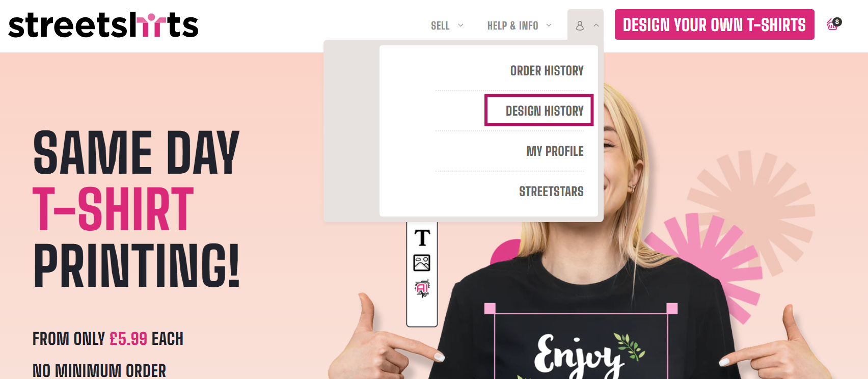The image size is (868, 379).
Task: Collapse the account menu chevron
Action: [x=596, y=25]
